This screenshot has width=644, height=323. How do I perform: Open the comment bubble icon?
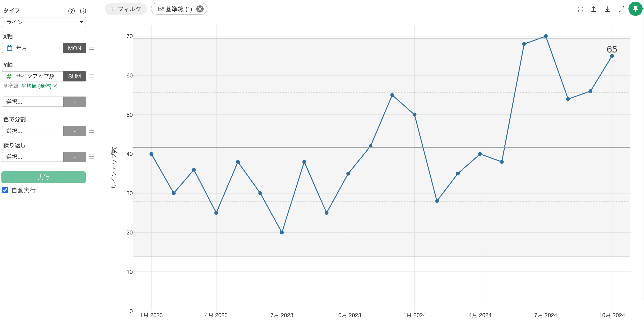[580, 9]
